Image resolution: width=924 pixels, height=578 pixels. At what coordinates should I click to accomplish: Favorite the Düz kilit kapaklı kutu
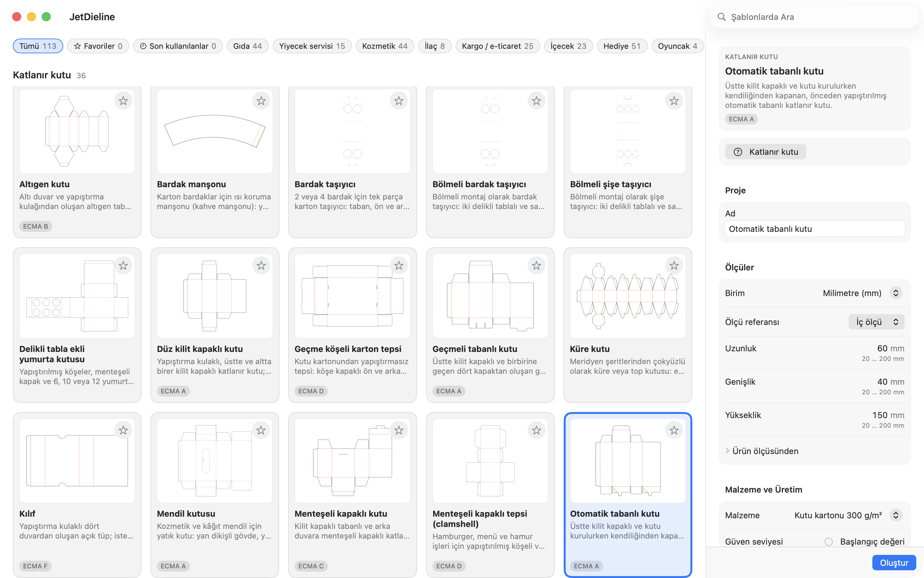[261, 266]
